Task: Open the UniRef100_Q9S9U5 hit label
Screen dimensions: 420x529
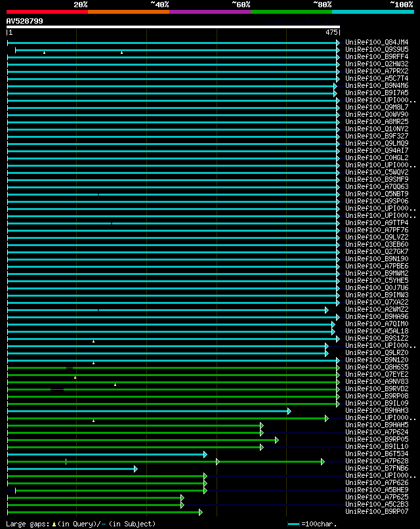Action: 377,50
